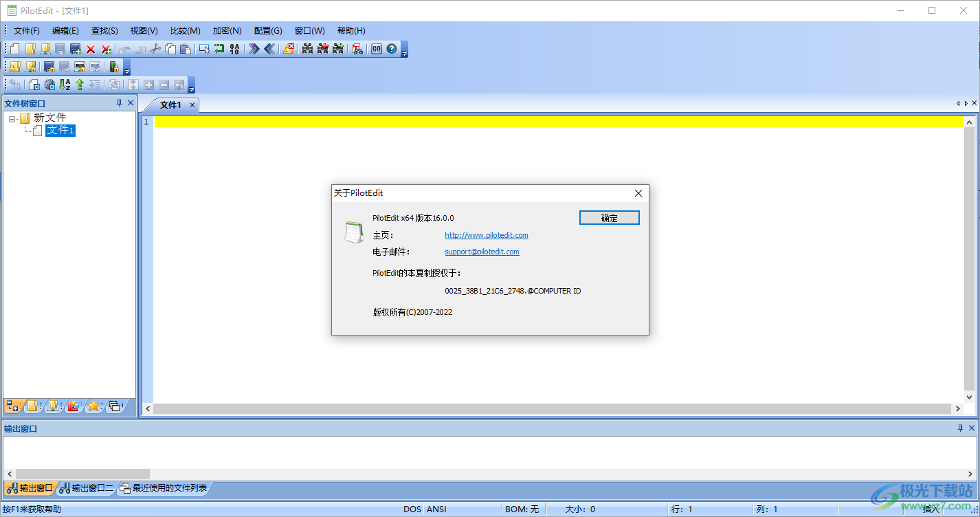
Task: Close the current file with the red X icon
Action: (91, 49)
